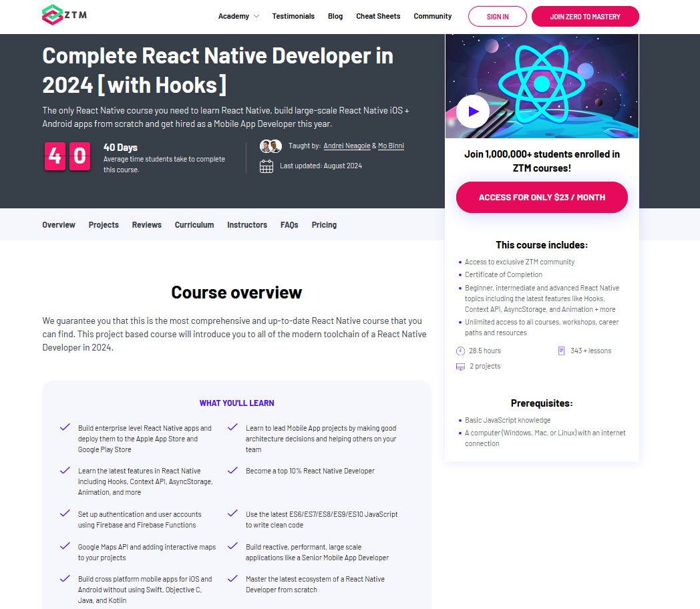Image resolution: width=700 pixels, height=609 pixels.
Task: Click '2 projects' text
Action: [486, 367]
